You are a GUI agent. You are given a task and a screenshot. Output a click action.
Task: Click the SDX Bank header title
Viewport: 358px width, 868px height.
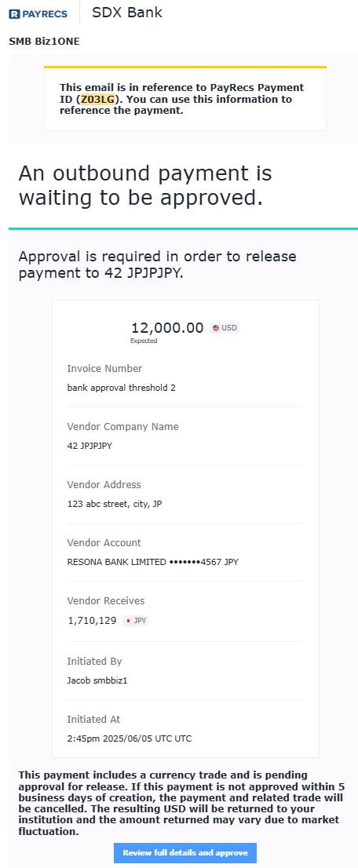click(x=127, y=13)
